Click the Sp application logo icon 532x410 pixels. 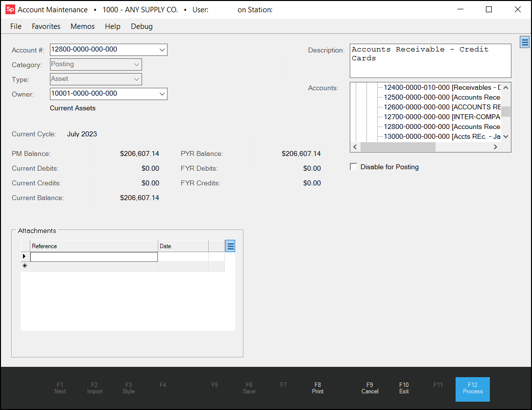pos(10,9)
